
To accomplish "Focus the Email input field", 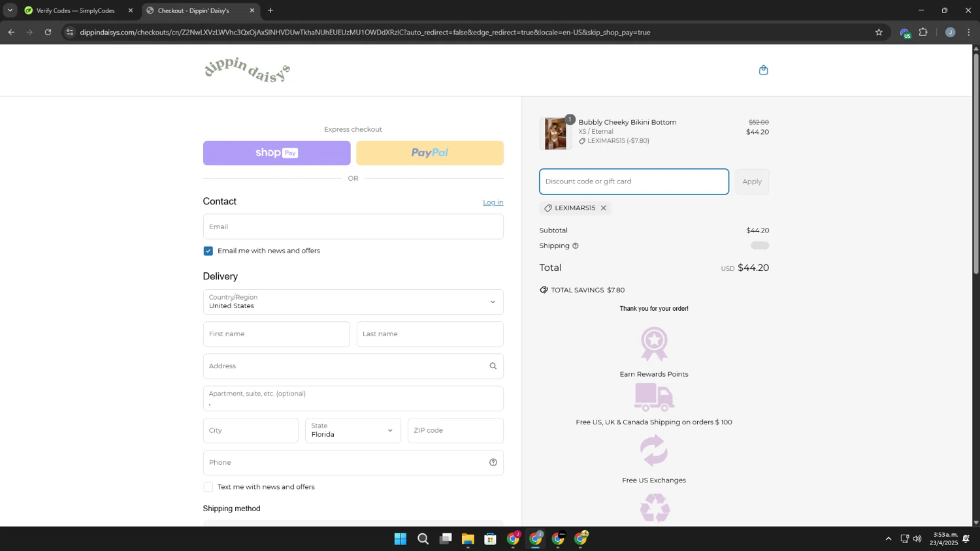I will coord(353,227).
